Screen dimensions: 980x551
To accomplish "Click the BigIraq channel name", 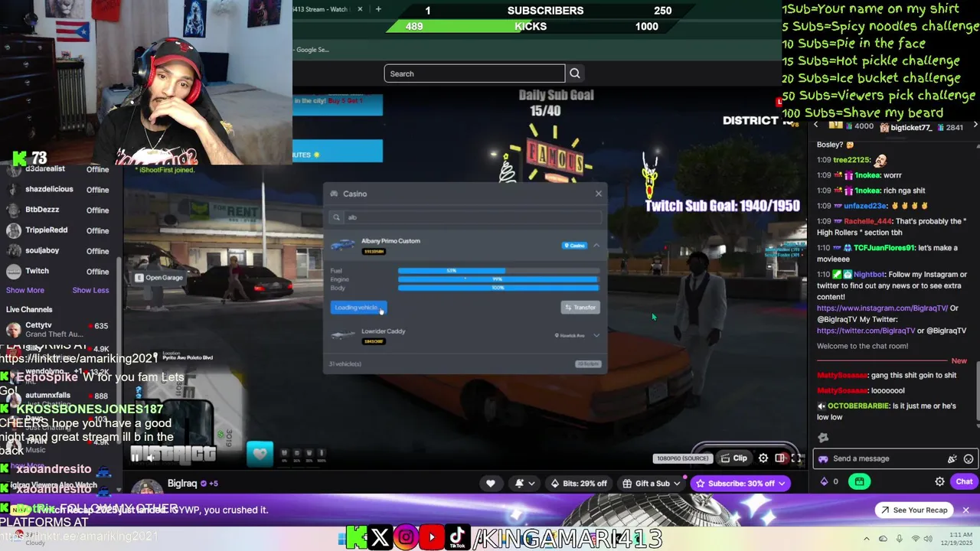I will tap(182, 484).
